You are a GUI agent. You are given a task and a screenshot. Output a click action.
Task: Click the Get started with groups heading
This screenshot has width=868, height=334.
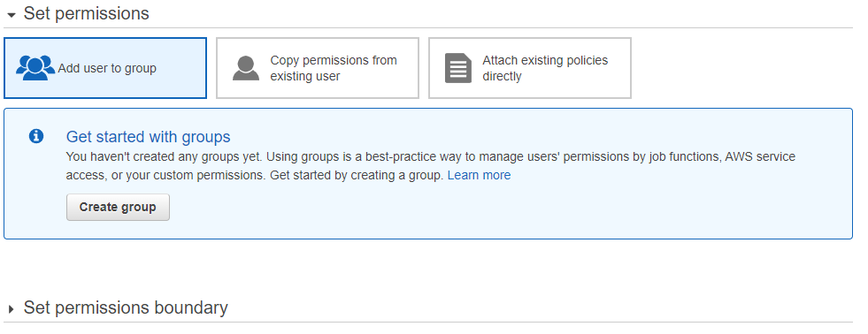tap(149, 137)
